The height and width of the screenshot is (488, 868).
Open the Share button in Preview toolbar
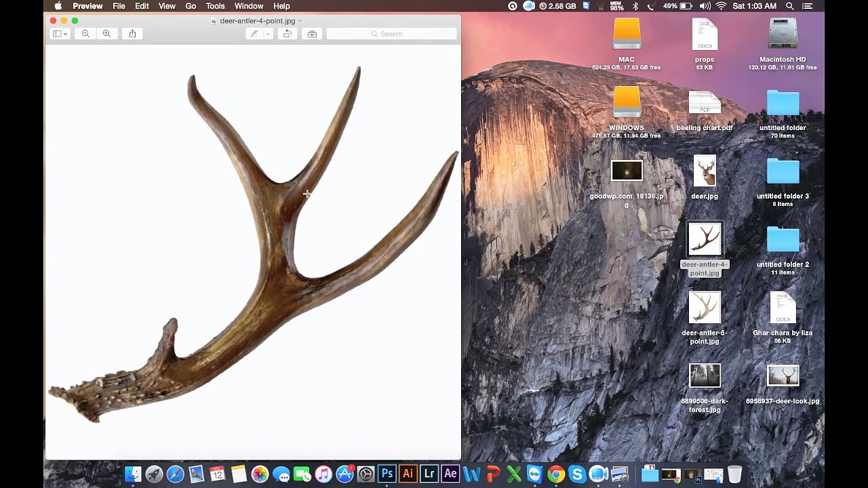point(132,34)
